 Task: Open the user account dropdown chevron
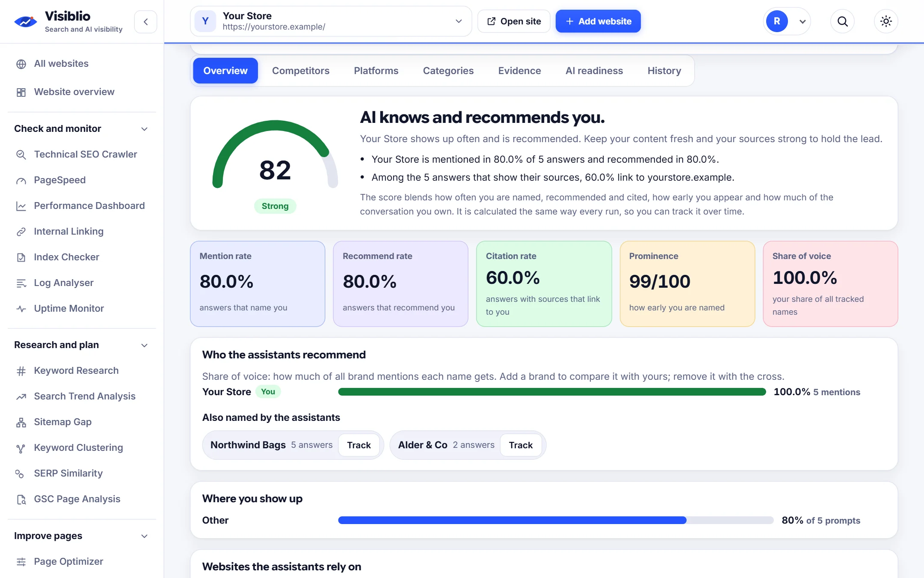click(x=803, y=21)
